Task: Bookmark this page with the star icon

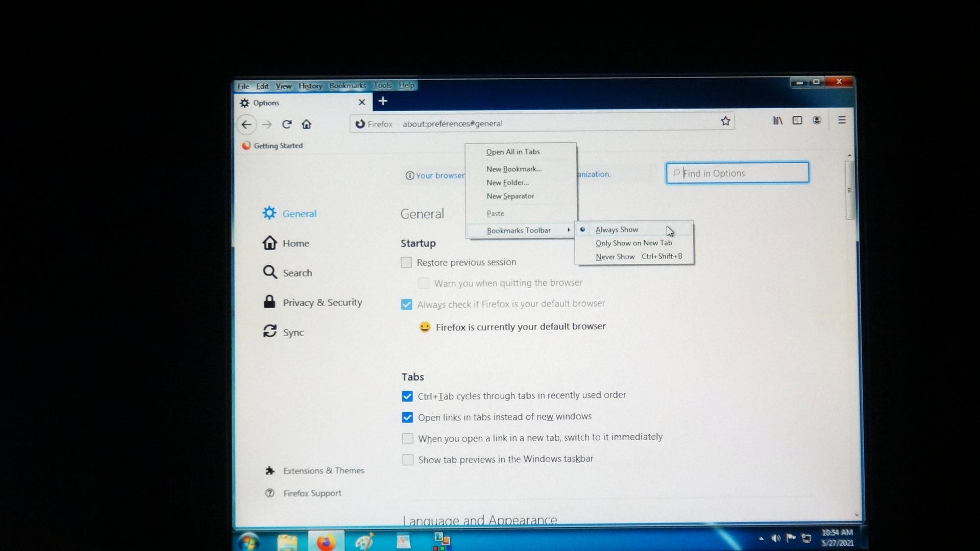Action: [x=725, y=121]
